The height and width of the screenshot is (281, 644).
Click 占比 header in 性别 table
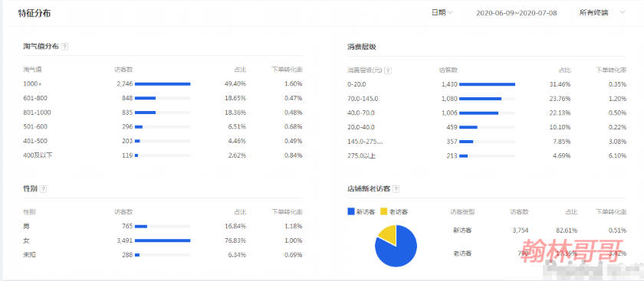pyautogui.click(x=240, y=212)
